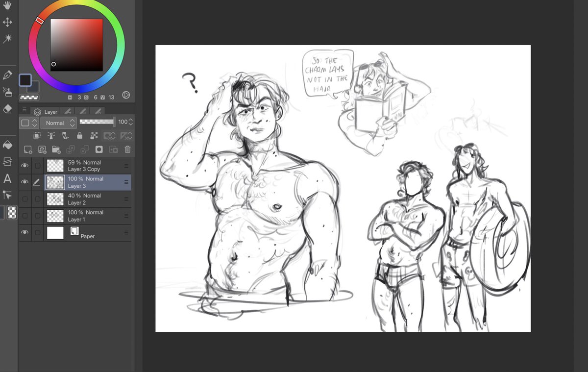Select the Auto select magic wand tool

[x=7, y=39]
